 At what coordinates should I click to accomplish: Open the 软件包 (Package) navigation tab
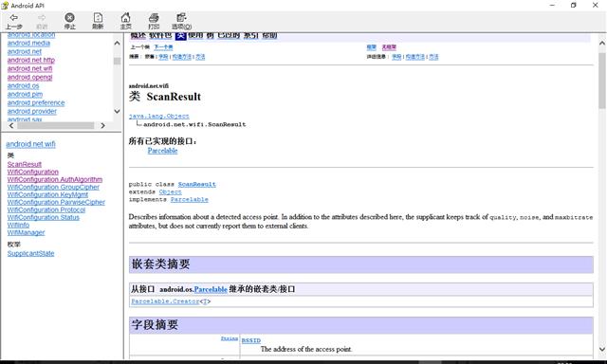160,36
